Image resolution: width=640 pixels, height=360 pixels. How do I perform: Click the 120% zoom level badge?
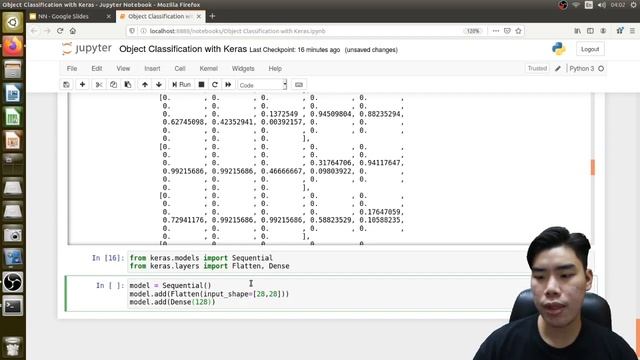[473, 31]
